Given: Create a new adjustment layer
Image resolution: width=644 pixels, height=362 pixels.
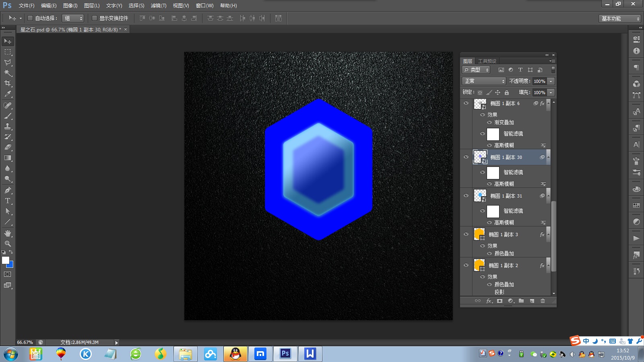Looking at the screenshot, I should pyautogui.click(x=511, y=301).
